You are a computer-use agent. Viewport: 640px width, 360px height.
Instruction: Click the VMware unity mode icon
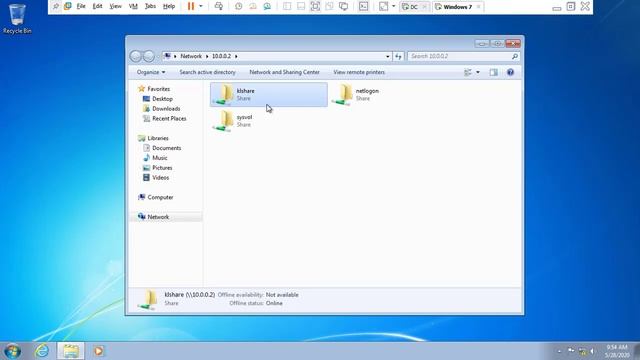(x=329, y=6)
